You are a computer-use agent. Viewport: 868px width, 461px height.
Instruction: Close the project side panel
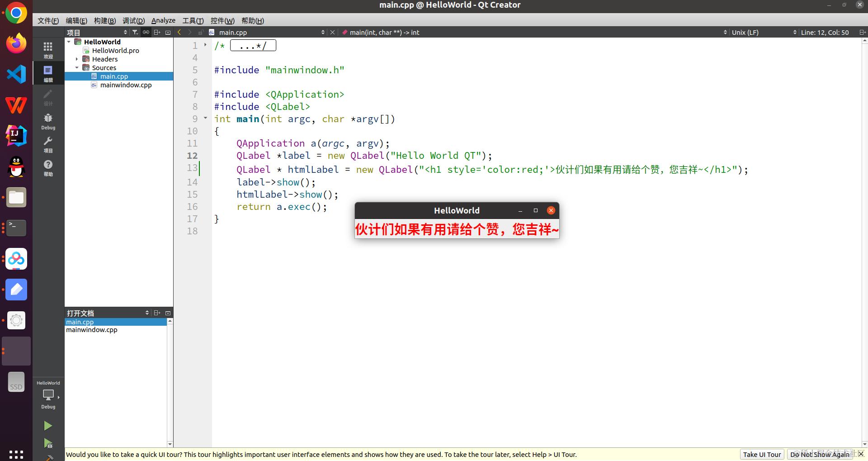click(168, 32)
